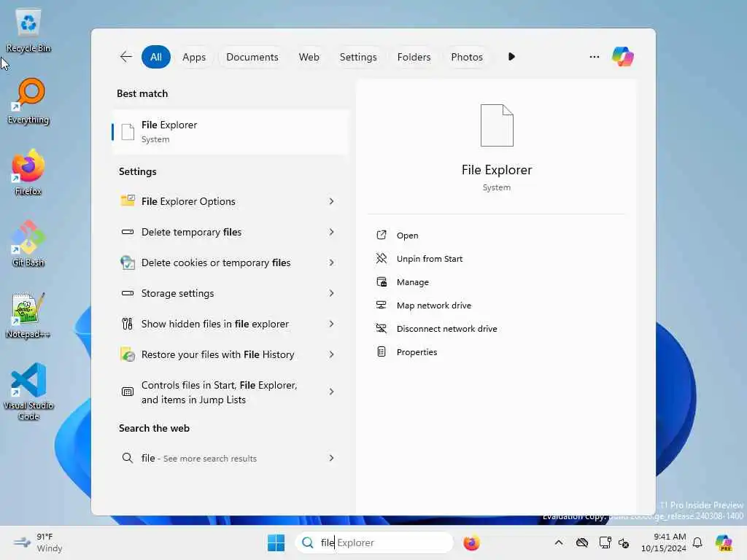This screenshot has height=560, width=747.
Task: Expand Show hidden files chevron
Action: coord(332,323)
